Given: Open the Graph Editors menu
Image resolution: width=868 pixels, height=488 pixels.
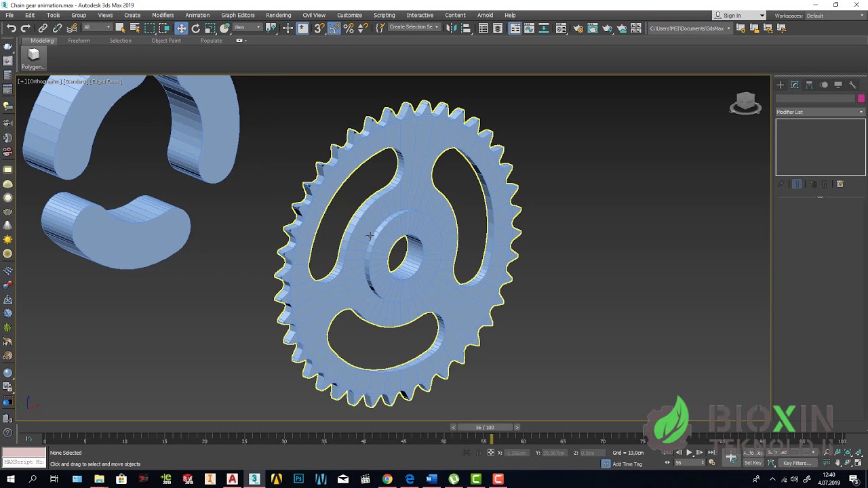Looking at the screenshot, I should pos(238,15).
